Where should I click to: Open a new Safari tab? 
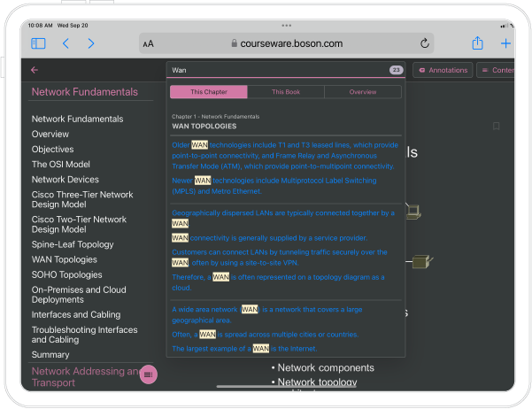pos(505,43)
